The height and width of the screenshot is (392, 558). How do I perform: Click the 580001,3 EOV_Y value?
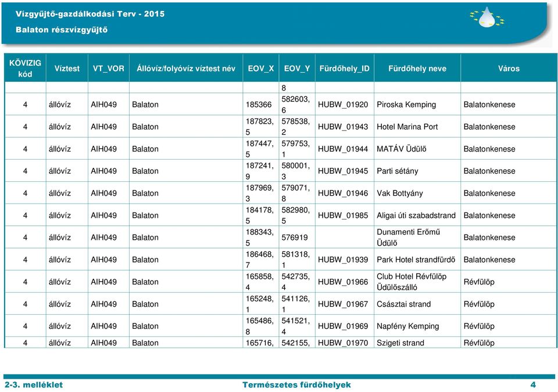(296, 171)
